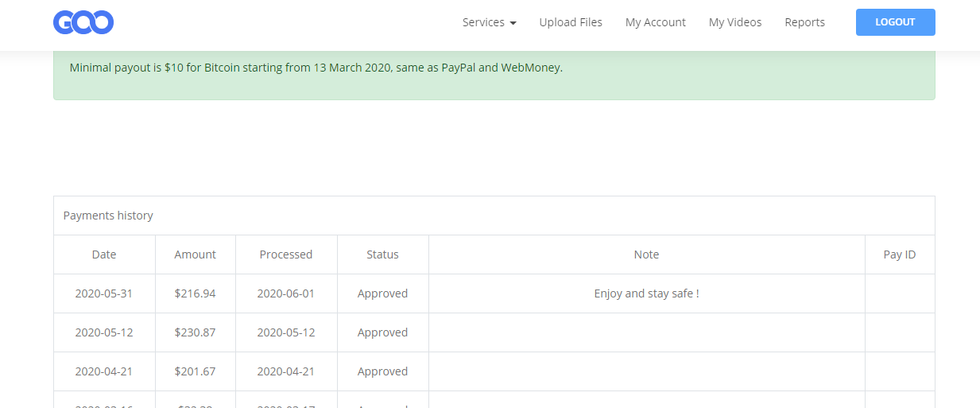
Task: Click the Pay ID column header
Action: [900, 255]
